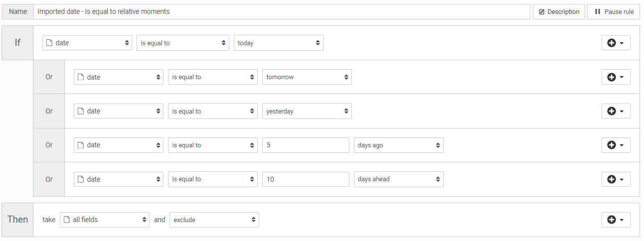The image size is (644, 241).
Task: Click the plus icon in the tomorrow row
Action: (612, 77)
